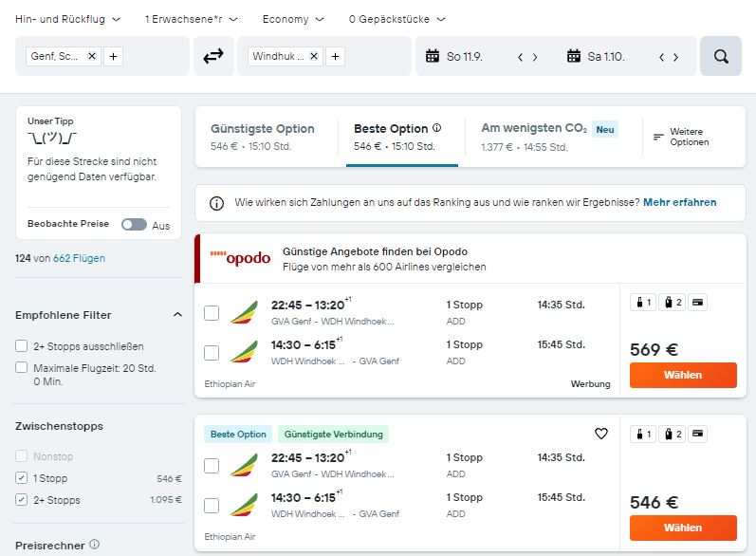
Task: Add another destination next to Windhuk
Action: (335, 56)
